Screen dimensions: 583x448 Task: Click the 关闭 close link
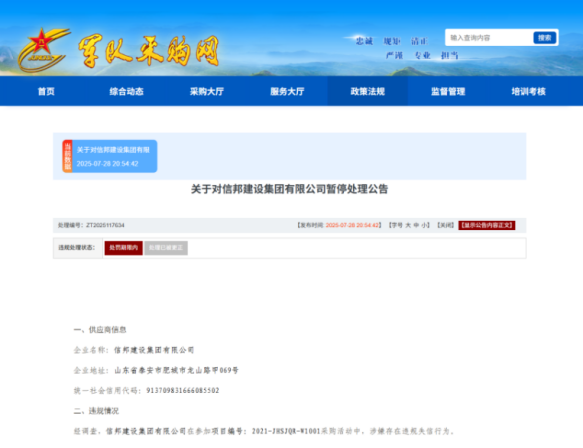(x=445, y=225)
